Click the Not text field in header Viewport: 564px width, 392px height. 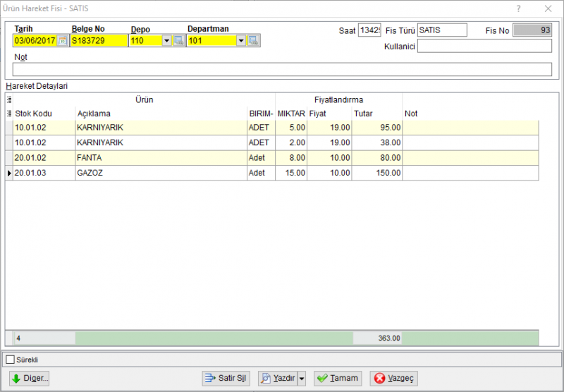[282, 69]
